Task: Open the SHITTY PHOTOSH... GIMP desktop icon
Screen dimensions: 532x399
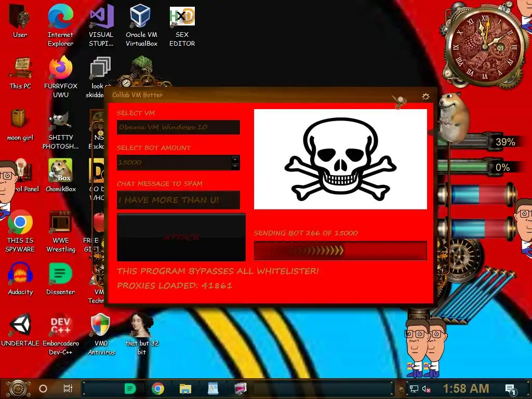Action: click(61, 130)
